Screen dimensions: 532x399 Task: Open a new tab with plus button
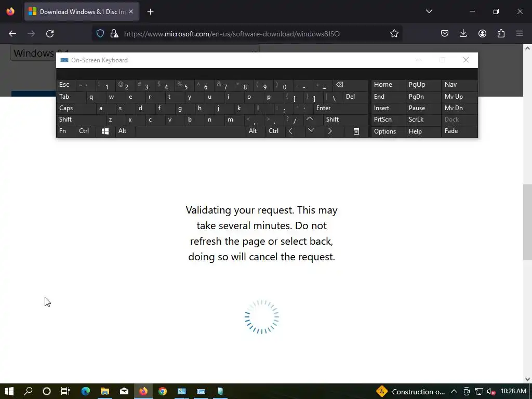150,12
